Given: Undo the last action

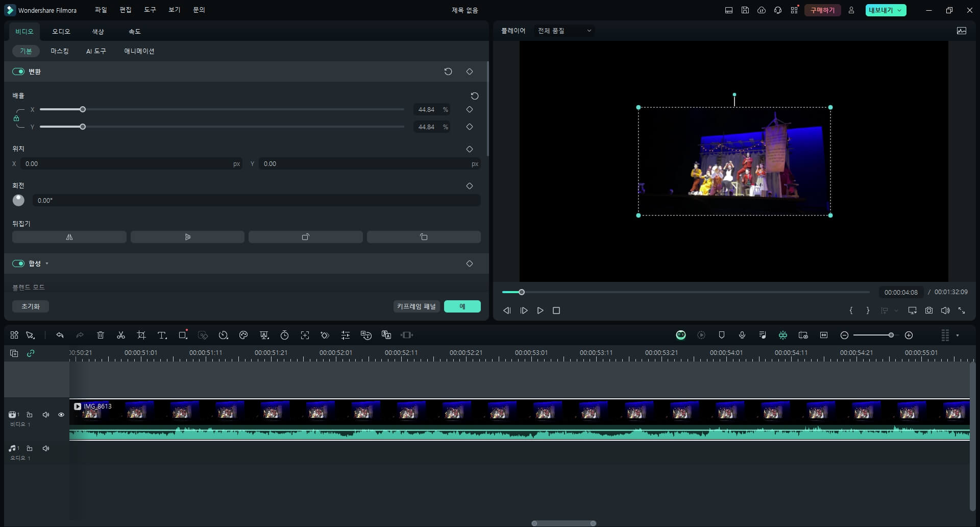Looking at the screenshot, I should click(x=60, y=335).
